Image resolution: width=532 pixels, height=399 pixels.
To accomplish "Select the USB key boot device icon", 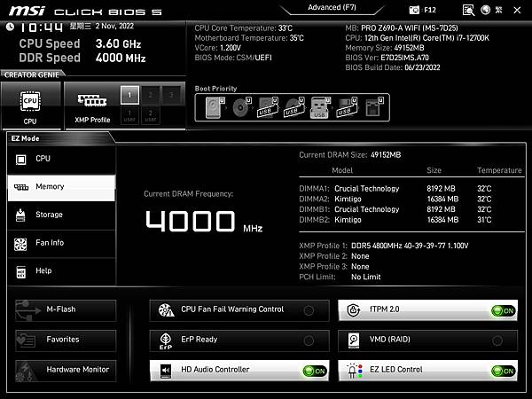I will 320,107.
